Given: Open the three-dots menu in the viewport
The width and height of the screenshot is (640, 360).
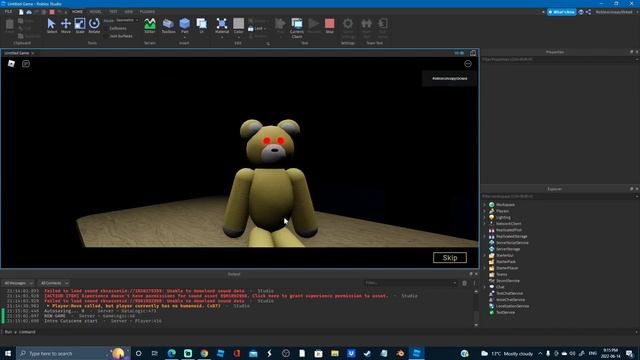Looking at the screenshot, I should coord(468,64).
